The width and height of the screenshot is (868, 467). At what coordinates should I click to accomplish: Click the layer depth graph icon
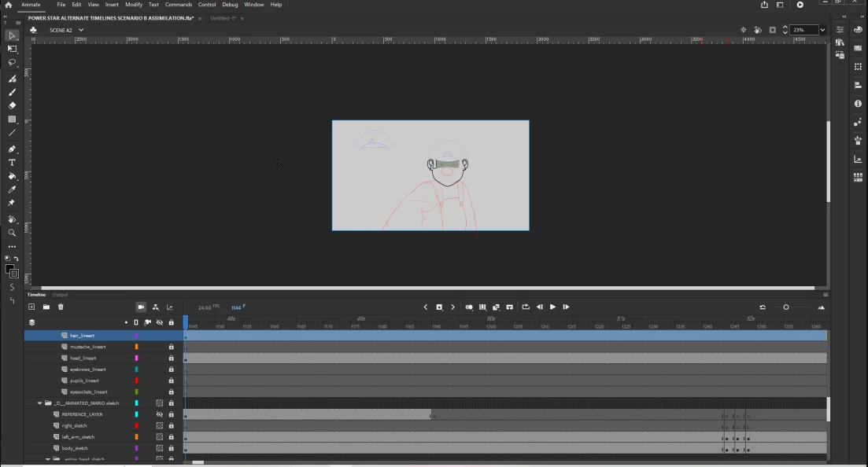coord(170,307)
